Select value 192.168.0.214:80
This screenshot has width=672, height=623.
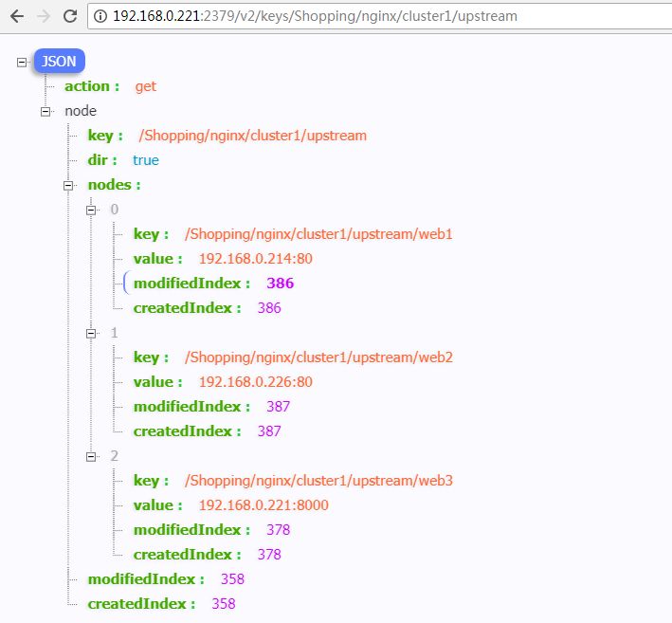255,259
